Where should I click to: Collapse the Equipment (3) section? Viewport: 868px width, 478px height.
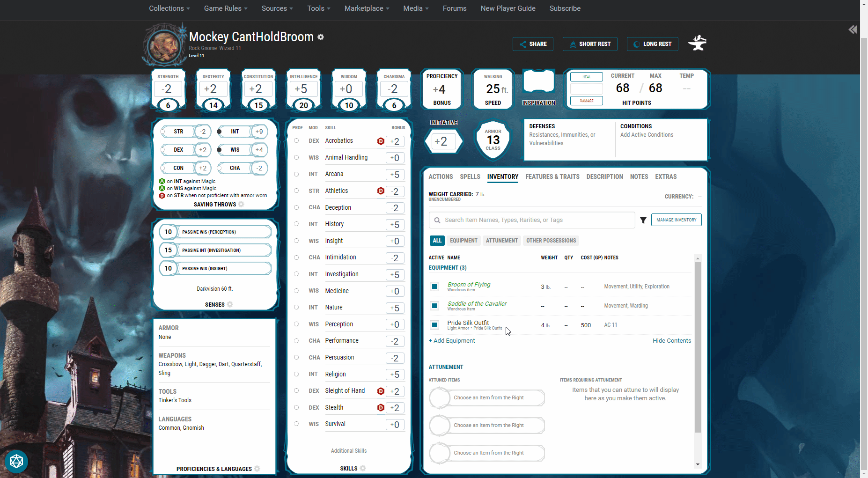click(448, 268)
